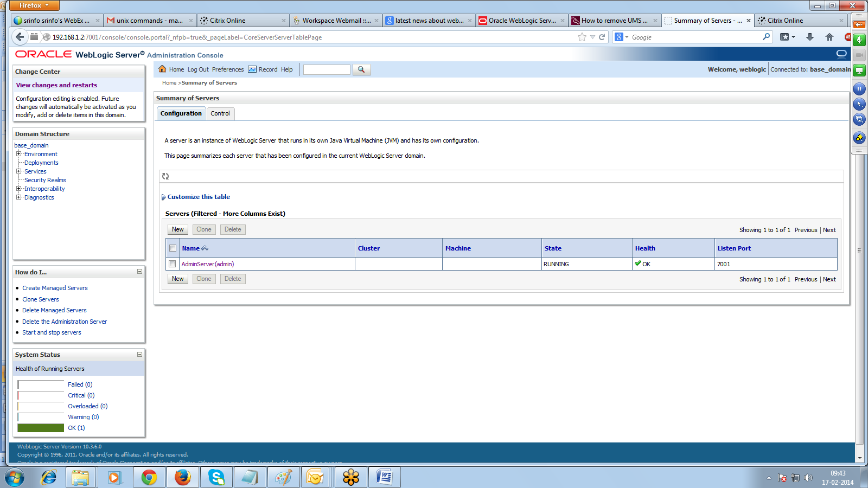Image resolution: width=868 pixels, height=488 pixels.
Task: Click the green OK health bar indicator
Action: (40, 428)
